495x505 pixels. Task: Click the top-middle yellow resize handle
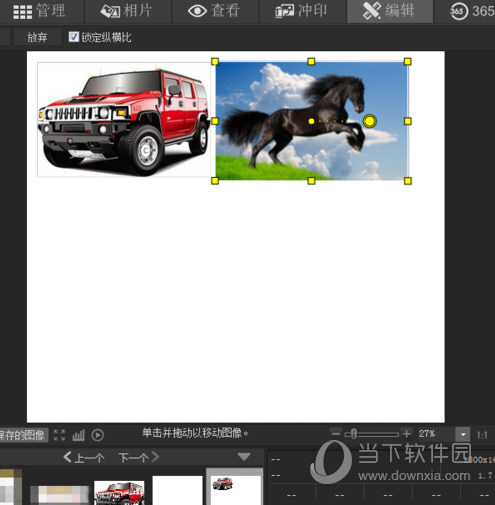point(311,61)
